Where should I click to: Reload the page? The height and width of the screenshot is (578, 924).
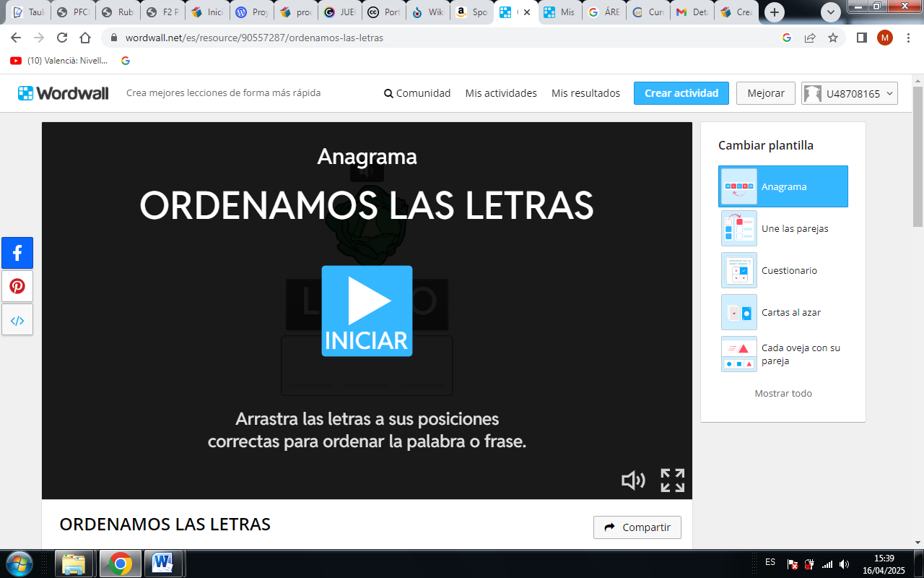pyautogui.click(x=62, y=38)
